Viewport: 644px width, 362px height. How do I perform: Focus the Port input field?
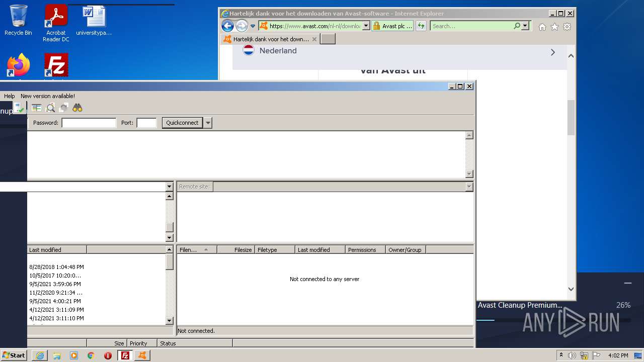tap(147, 123)
